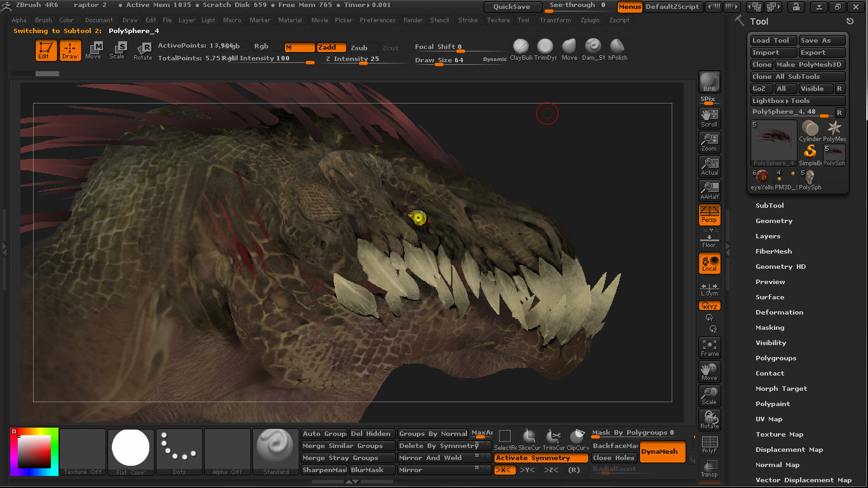Open the Zplugin menu
Screen dimensions: 868x488
point(589,20)
